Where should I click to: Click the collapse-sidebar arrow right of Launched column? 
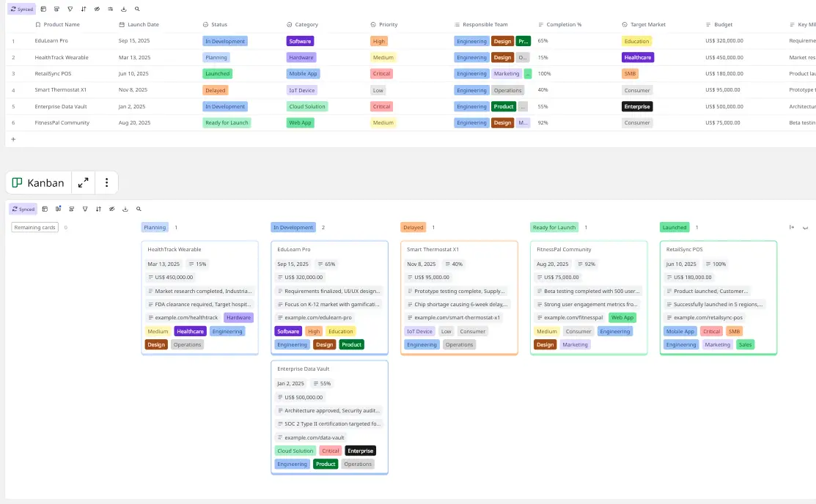point(792,228)
